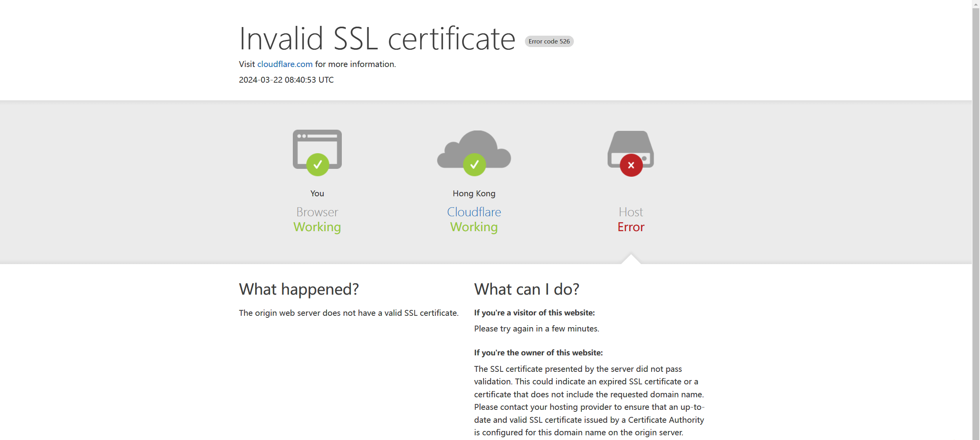Image resolution: width=980 pixels, height=440 pixels.
Task: Click the timestamp 2024-03-22 08:40:53 UTC
Action: click(286, 80)
